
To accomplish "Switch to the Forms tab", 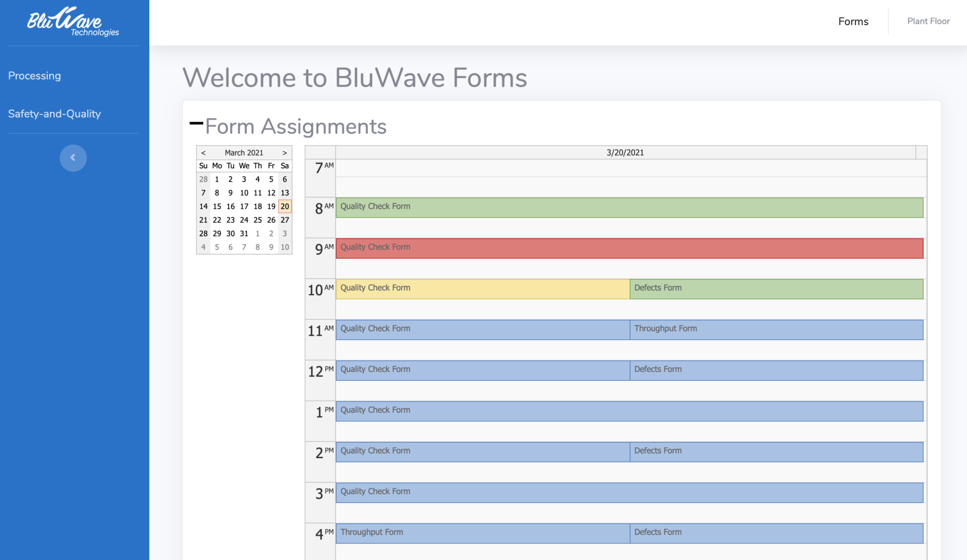I will 853,21.
